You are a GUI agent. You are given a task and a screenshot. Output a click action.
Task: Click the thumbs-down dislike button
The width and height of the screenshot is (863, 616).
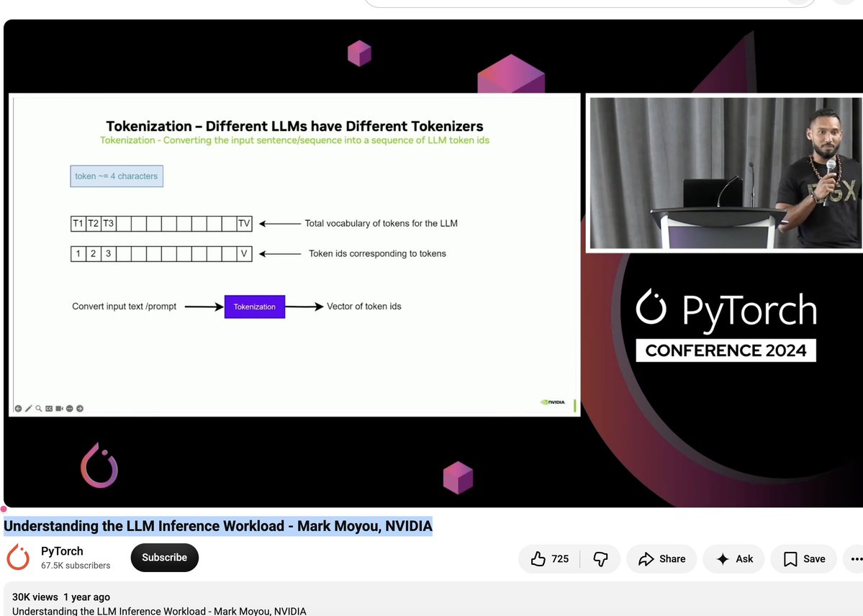coord(600,558)
